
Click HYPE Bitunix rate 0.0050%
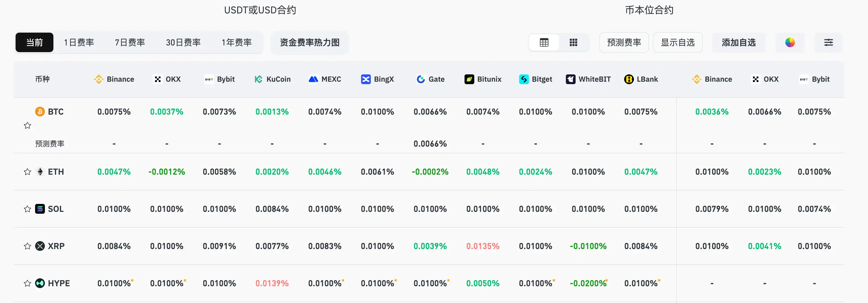(483, 283)
